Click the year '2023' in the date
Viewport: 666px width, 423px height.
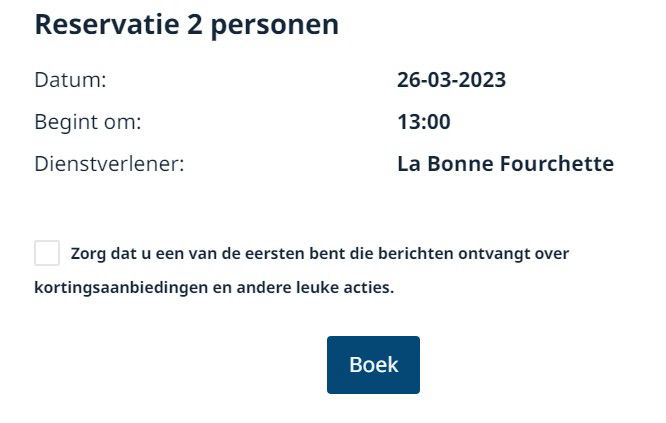click(x=482, y=80)
